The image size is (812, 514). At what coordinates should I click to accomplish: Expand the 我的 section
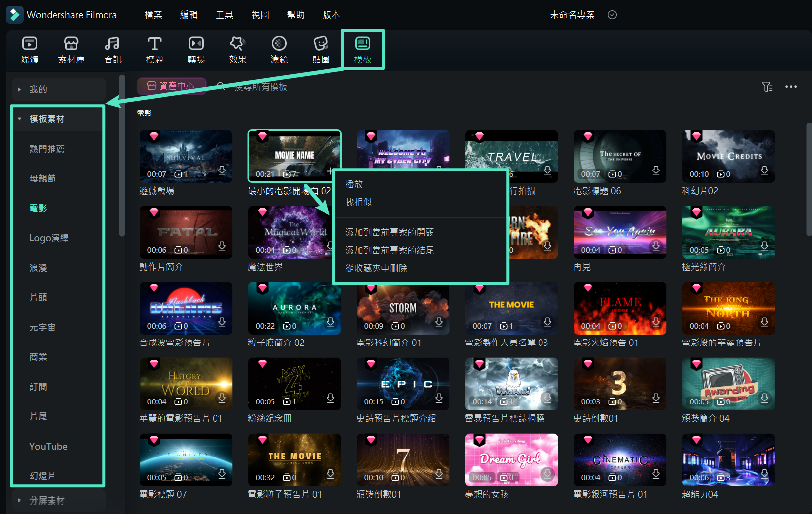pyautogui.click(x=19, y=89)
